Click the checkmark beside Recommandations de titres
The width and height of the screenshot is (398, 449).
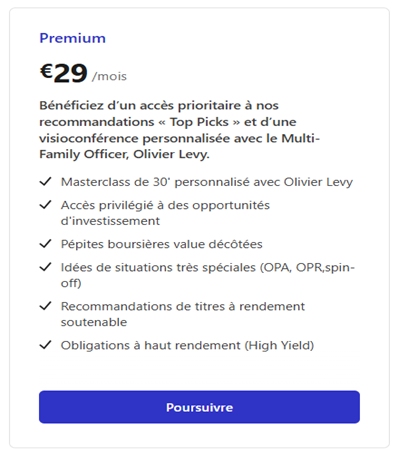tap(45, 306)
